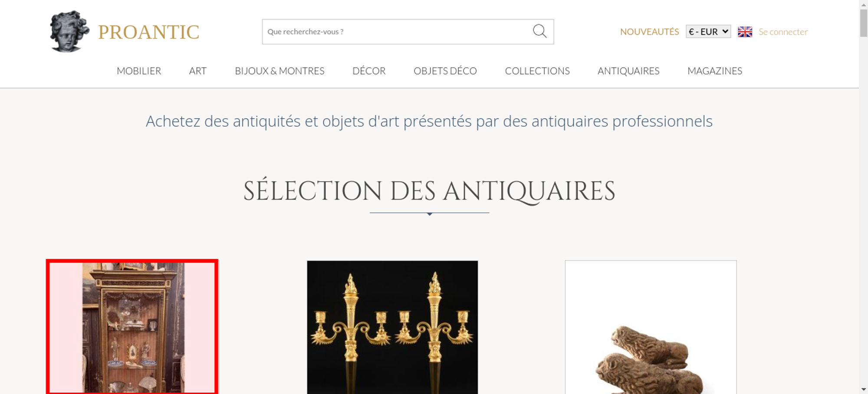The height and width of the screenshot is (394, 868).
Task: Open the ART menu
Action: (198, 71)
